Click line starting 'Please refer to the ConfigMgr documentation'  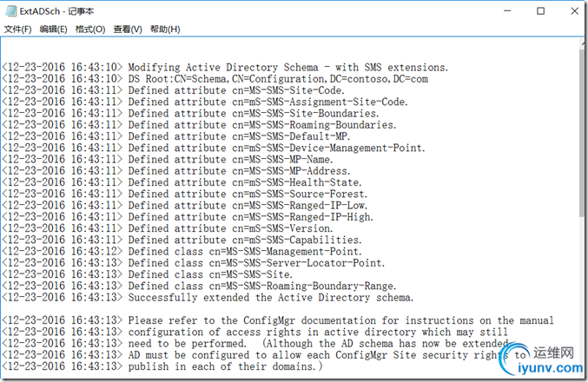point(340,320)
